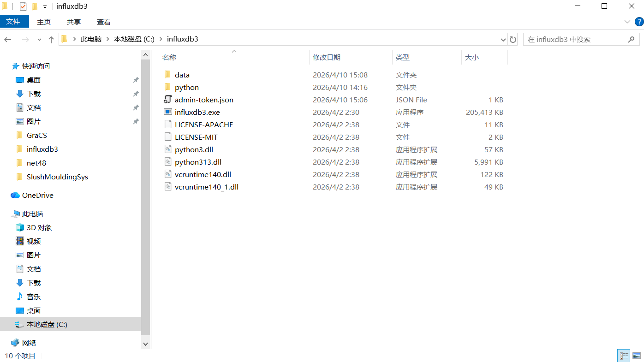Click 本地磁盘 (C:) in address bar

click(x=134, y=39)
